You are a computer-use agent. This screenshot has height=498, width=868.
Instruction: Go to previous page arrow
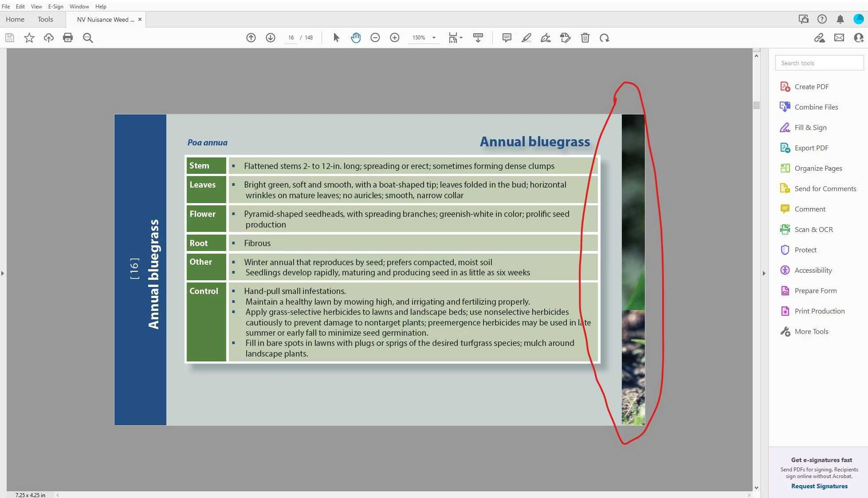251,38
